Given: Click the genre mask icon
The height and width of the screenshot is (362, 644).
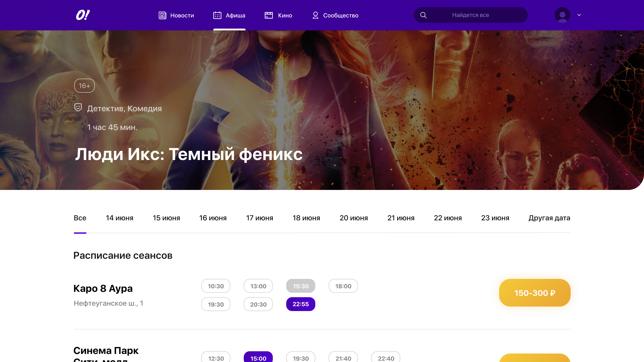Looking at the screenshot, I should 78,107.
